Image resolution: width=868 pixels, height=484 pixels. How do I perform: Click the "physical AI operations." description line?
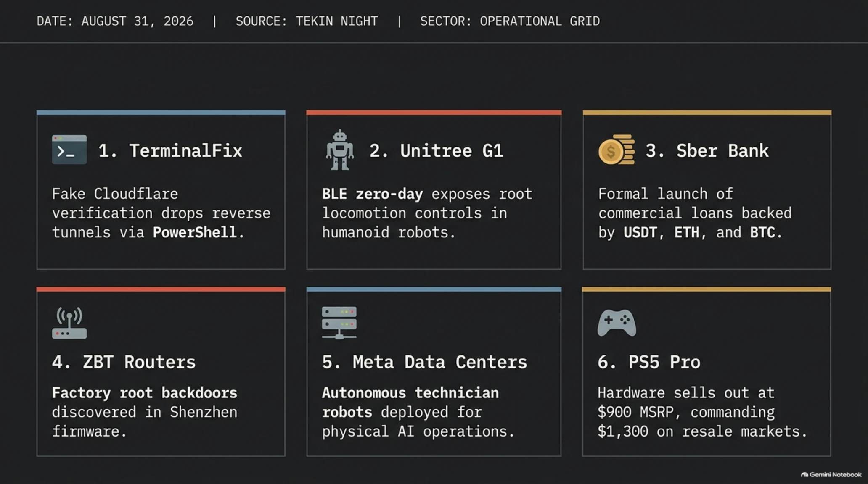[418, 431]
